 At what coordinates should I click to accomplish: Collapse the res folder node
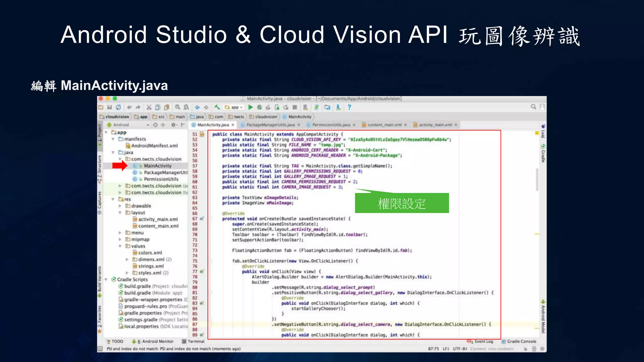click(113, 199)
